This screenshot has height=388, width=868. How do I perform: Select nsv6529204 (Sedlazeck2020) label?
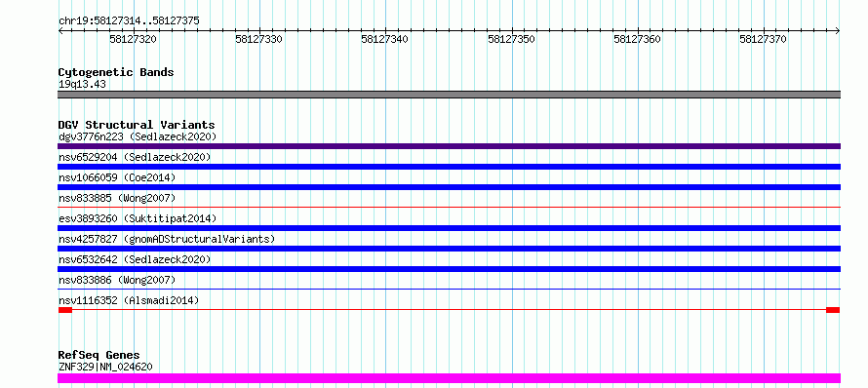coord(135,157)
